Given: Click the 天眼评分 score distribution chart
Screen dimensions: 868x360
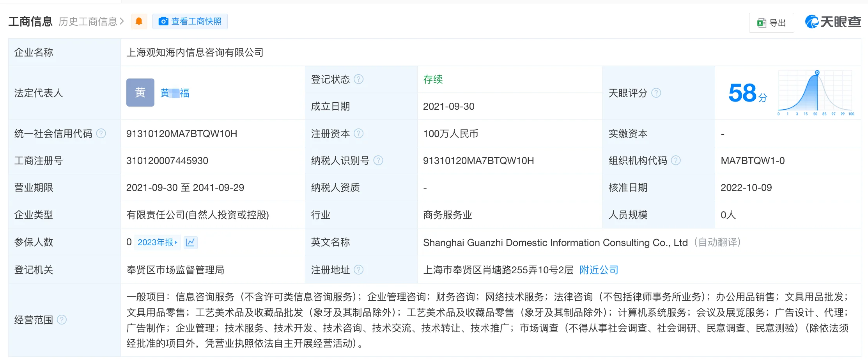Looking at the screenshot, I should pyautogui.click(x=815, y=93).
